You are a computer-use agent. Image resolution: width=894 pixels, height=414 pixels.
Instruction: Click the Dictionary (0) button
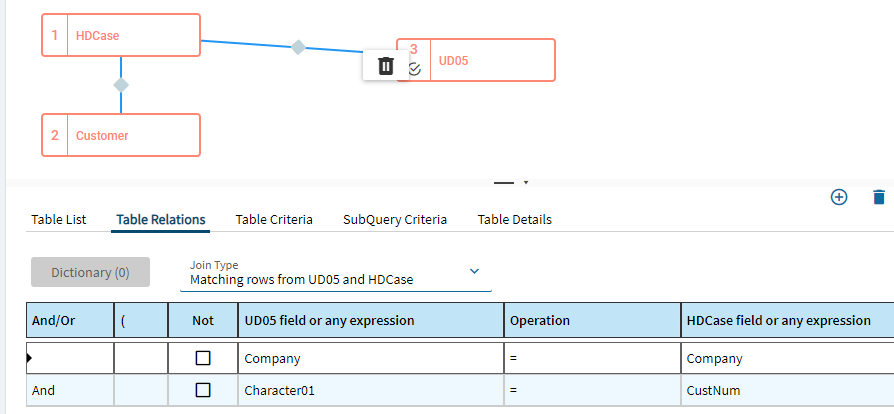(x=90, y=272)
